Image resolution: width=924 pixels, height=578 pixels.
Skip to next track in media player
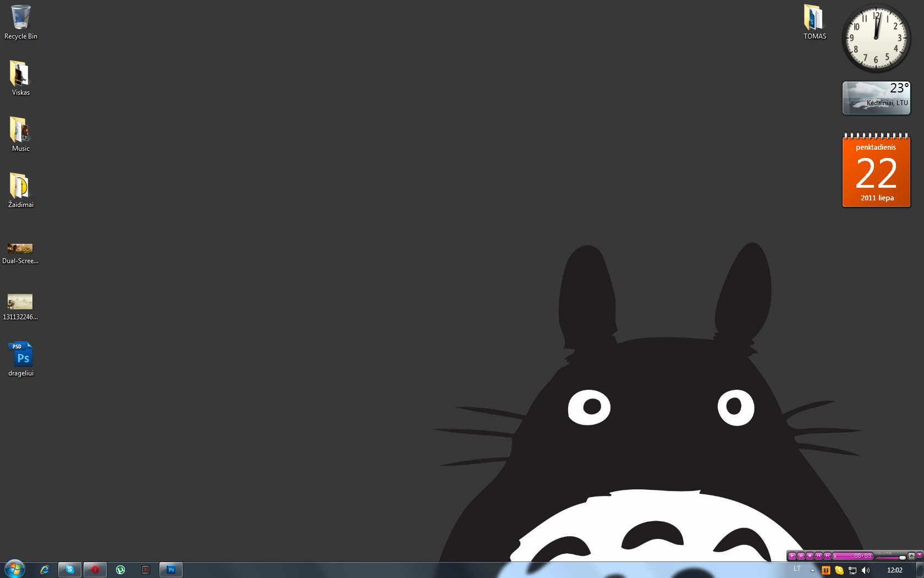click(827, 556)
